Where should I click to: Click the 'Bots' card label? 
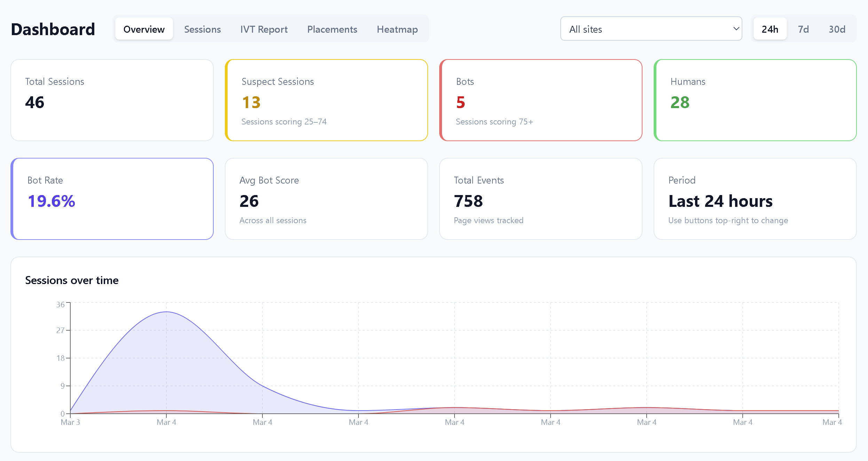click(465, 81)
